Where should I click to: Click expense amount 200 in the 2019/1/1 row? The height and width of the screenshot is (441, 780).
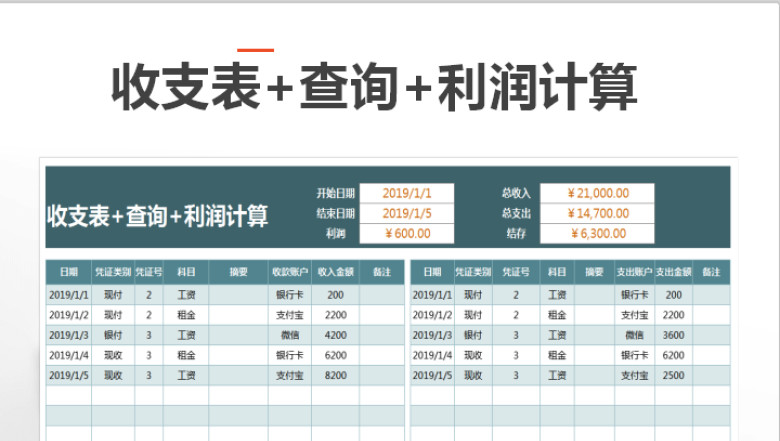pyautogui.click(x=674, y=295)
